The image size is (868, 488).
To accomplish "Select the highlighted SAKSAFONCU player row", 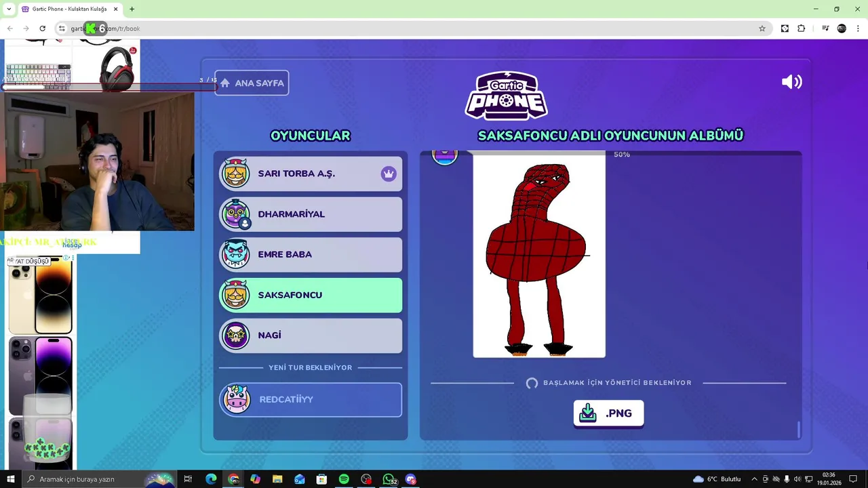I will click(311, 295).
